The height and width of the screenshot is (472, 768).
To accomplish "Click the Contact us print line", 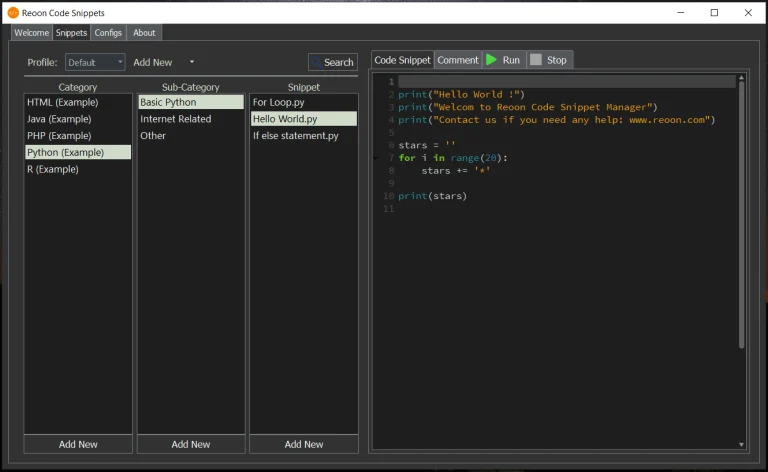I will tap(556, 120).
